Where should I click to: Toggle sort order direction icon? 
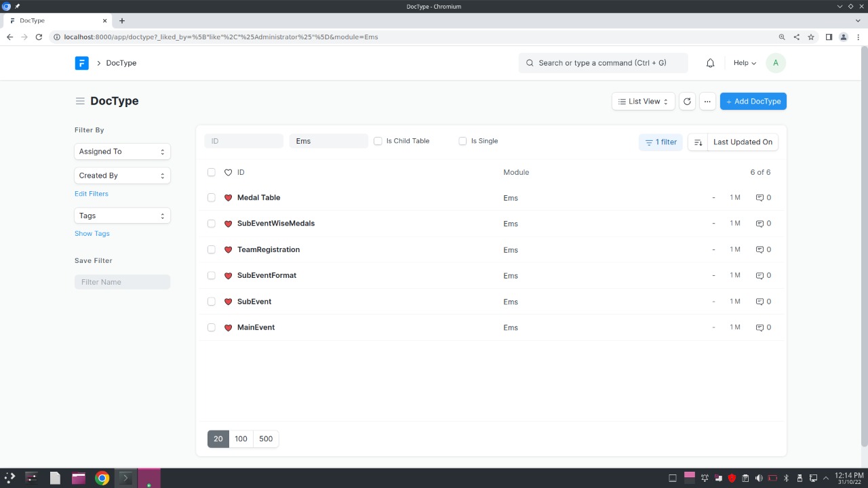(698, 142)
